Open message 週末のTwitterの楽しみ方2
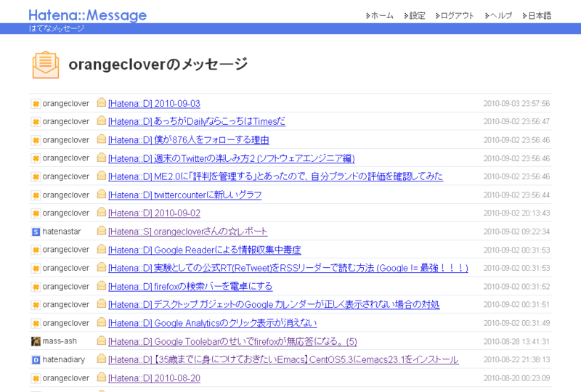 (231, 158)
